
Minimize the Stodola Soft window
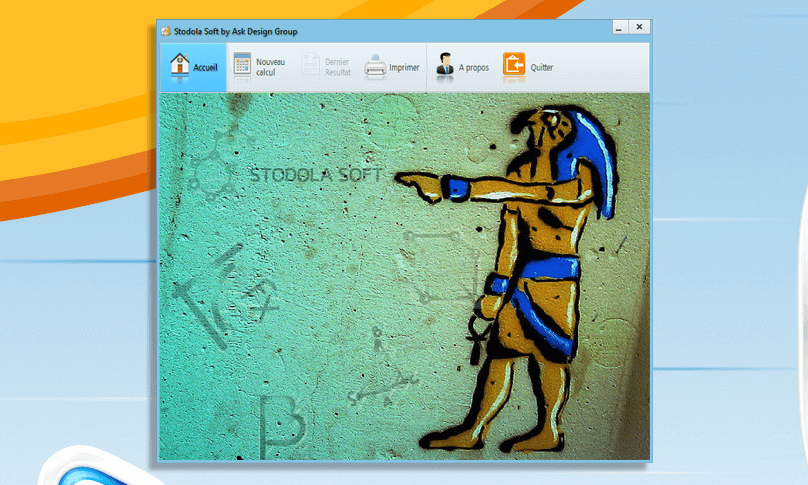(x=620, y=28)
